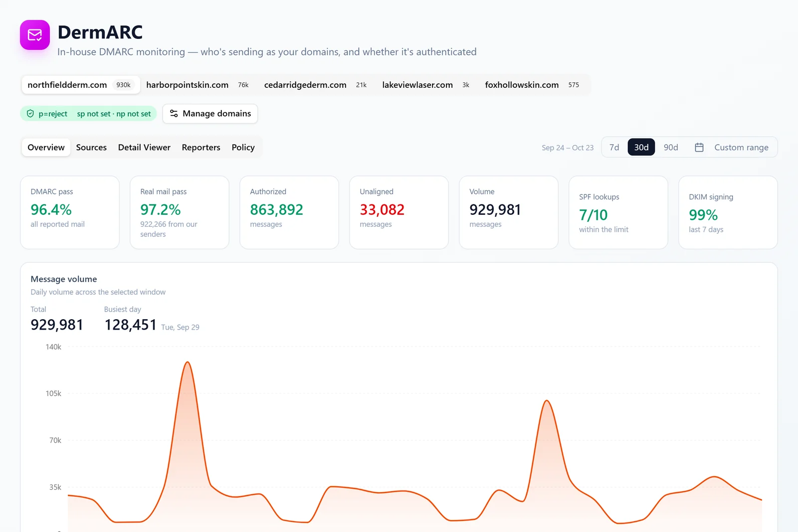Image resolution: width=798 pixels, height=532 pixels.
Task: Click the sliders icon on Manage domains
Action: point(174,114)
